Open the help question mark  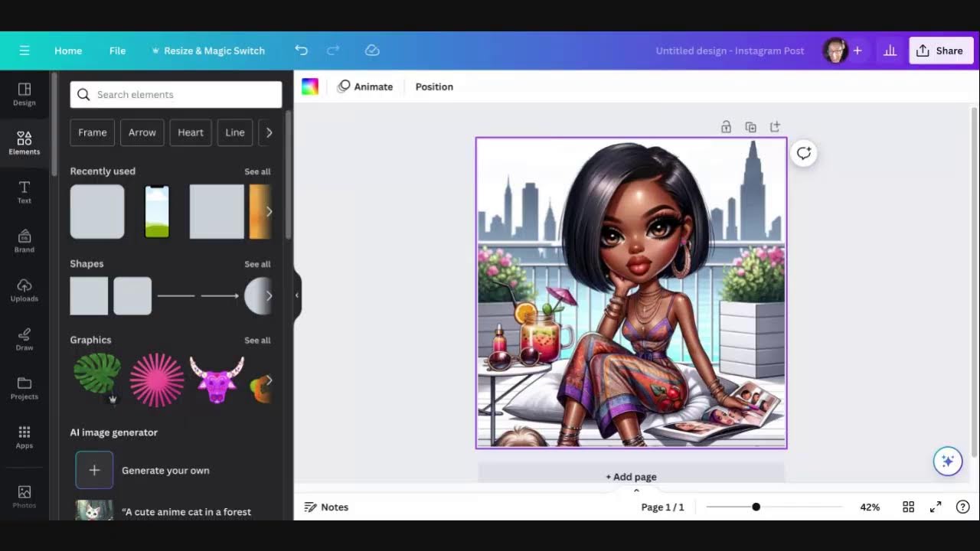pos(963,507)
